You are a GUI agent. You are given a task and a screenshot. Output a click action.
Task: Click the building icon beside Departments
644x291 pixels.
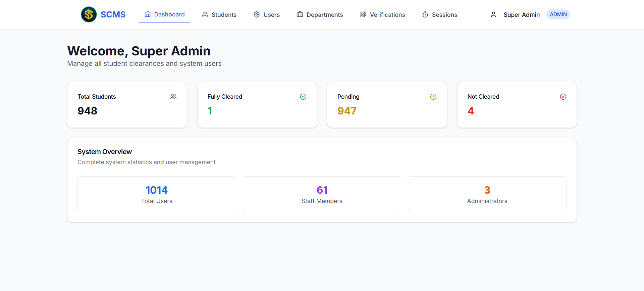(300, 14)
